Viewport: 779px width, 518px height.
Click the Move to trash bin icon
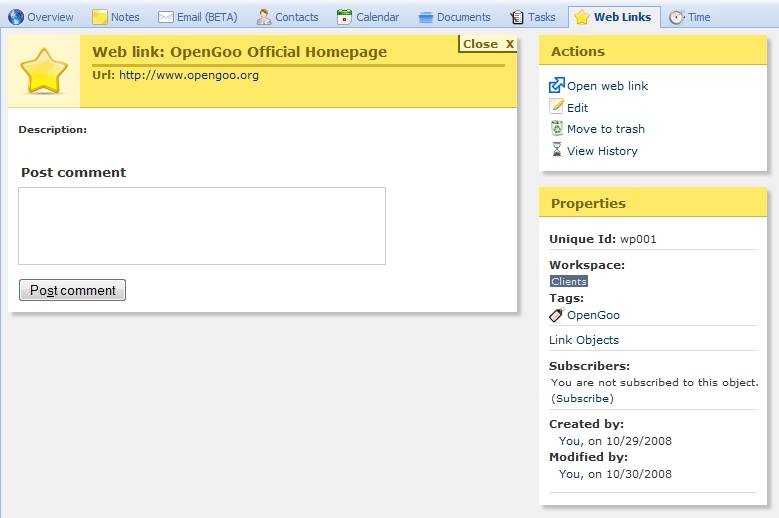(557, 128)
